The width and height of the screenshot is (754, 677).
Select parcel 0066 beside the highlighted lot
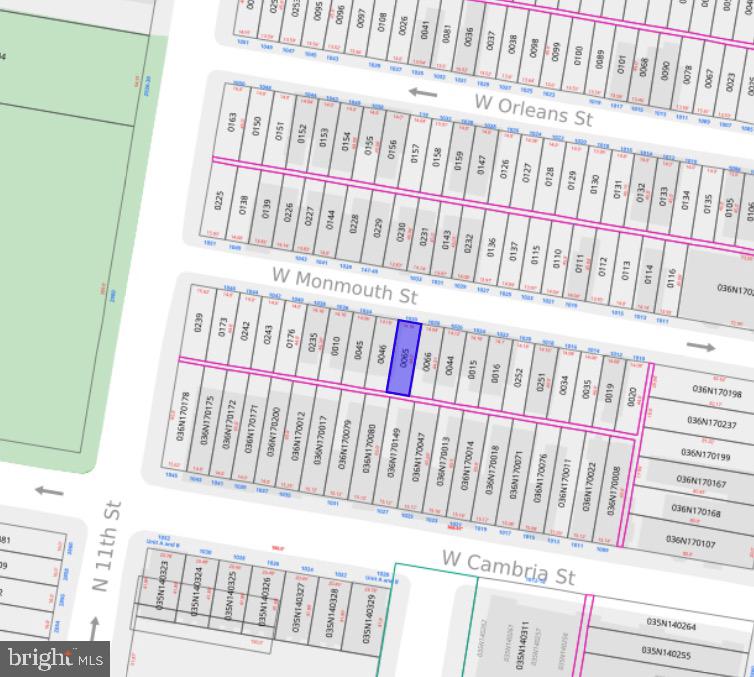coord(426,361)
